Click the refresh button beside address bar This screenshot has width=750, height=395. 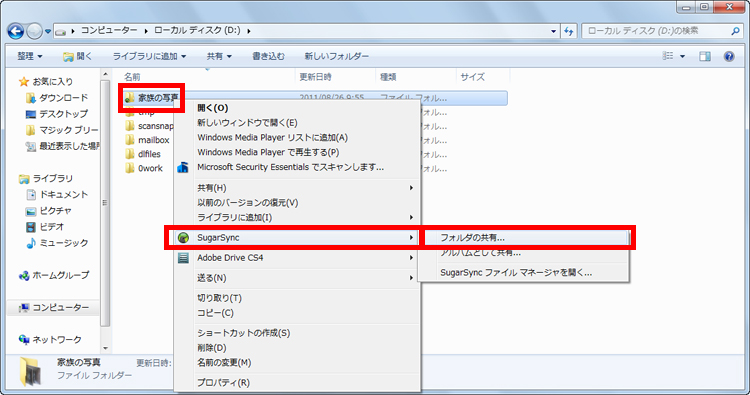(x=569, y=31)
